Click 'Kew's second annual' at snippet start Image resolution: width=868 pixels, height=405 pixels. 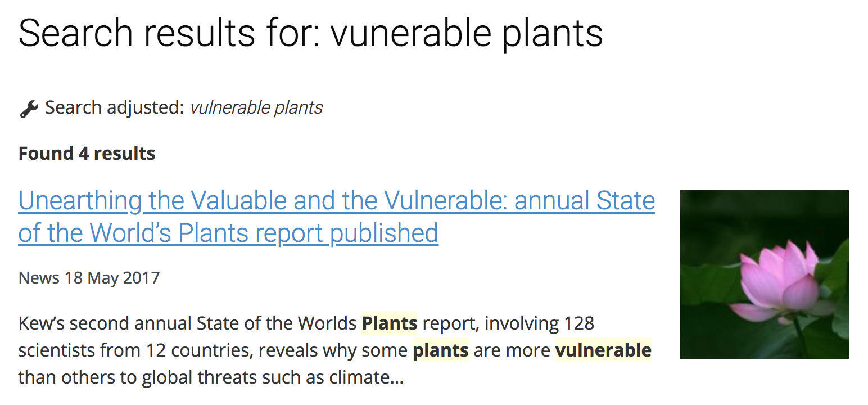pyautogui.click(x=105, y=323)
